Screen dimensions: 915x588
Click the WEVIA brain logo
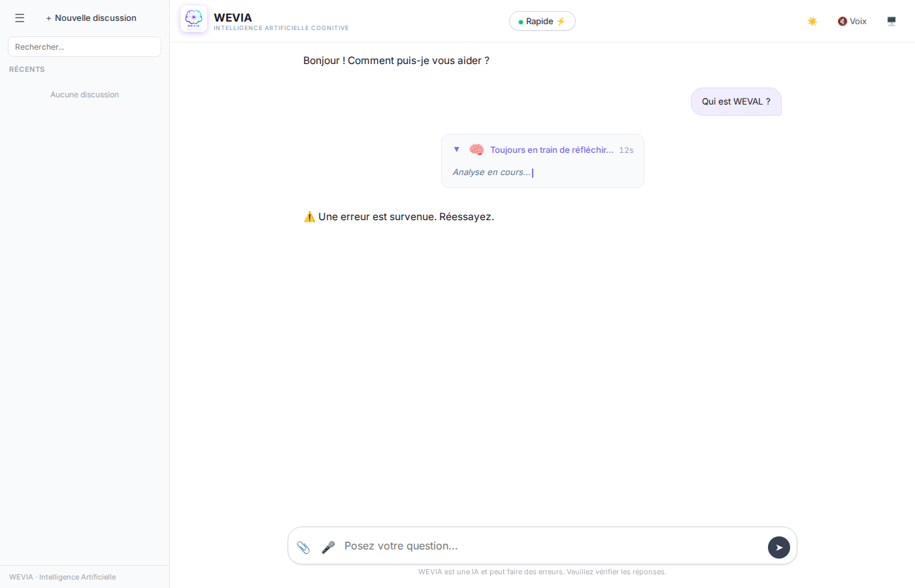tap(193, 19)
